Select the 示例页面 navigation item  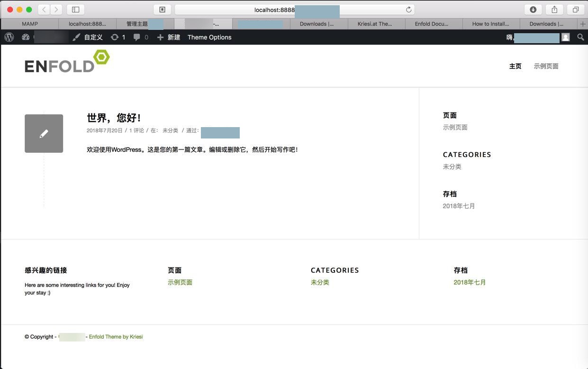pyautogui.click(x=546, y=66)
